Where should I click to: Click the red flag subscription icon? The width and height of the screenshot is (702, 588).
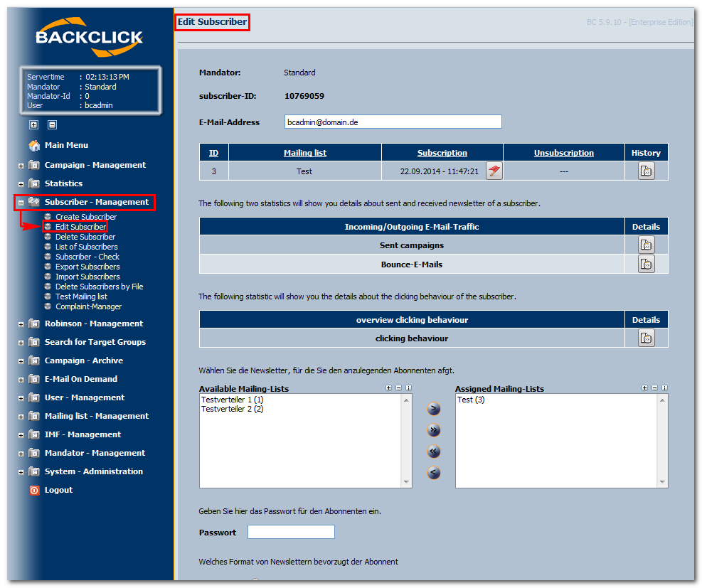494,171
